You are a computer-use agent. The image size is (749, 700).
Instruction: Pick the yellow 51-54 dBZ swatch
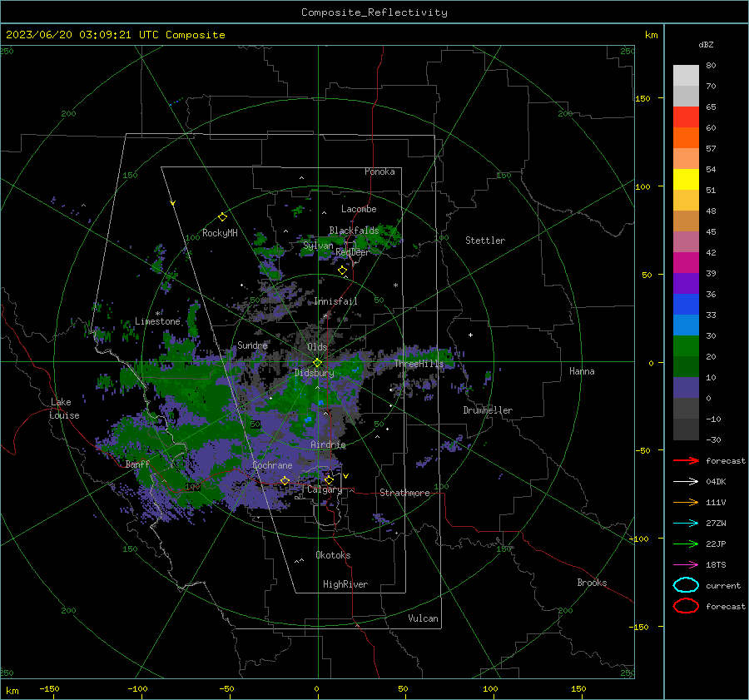(686, 180)
